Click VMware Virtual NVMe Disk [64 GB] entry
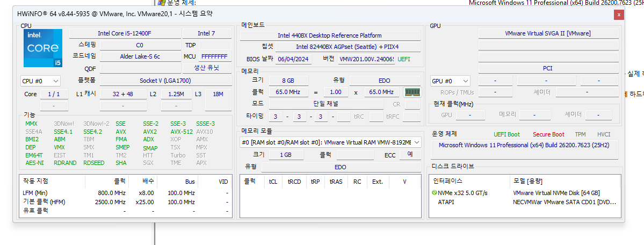The height and width of the screenshot is (245, 644). (556, 193)
